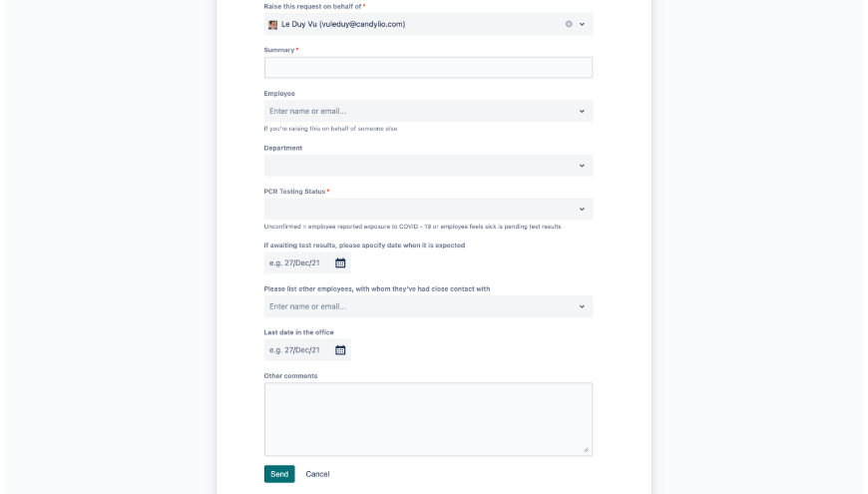Expand the Employee field dropdown arrow
The height and width of the screenshot is (494, 868).
582,111
